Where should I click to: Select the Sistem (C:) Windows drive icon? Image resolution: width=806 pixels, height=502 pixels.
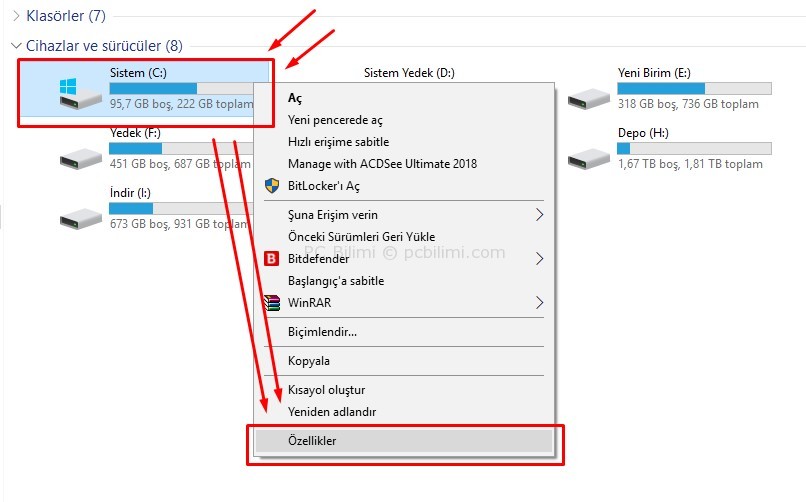pos(80,93)
